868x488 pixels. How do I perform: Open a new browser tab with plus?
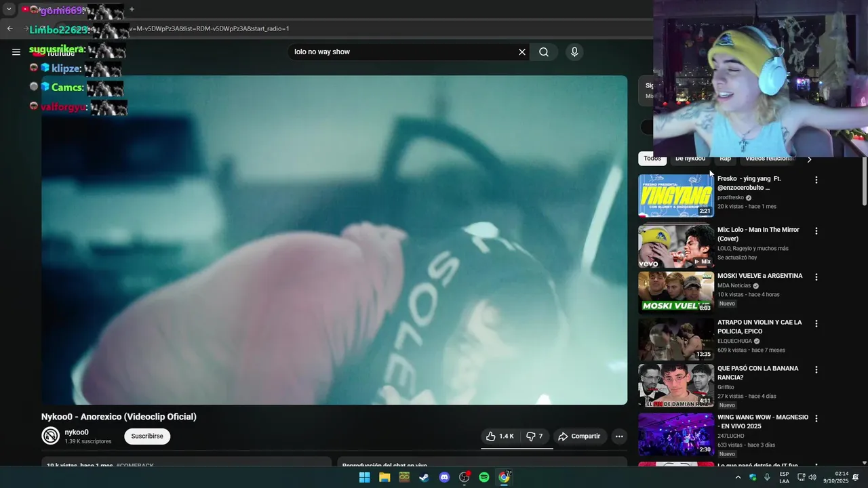coord(132,9)
